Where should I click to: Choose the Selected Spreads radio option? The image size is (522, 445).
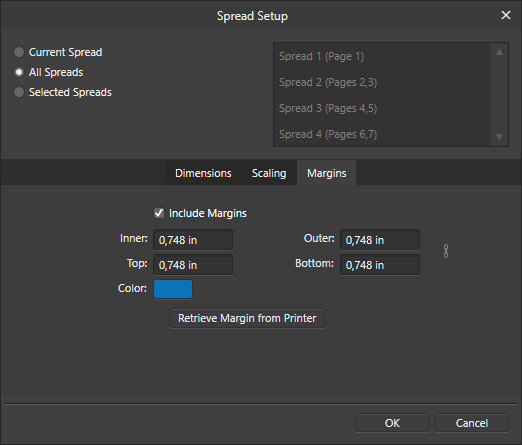19,92
